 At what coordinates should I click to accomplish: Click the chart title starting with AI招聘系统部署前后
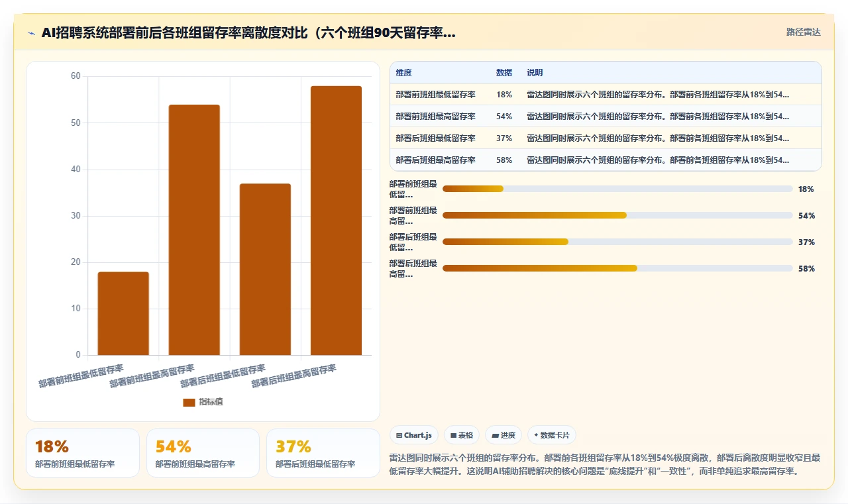[x=248, y=33]
